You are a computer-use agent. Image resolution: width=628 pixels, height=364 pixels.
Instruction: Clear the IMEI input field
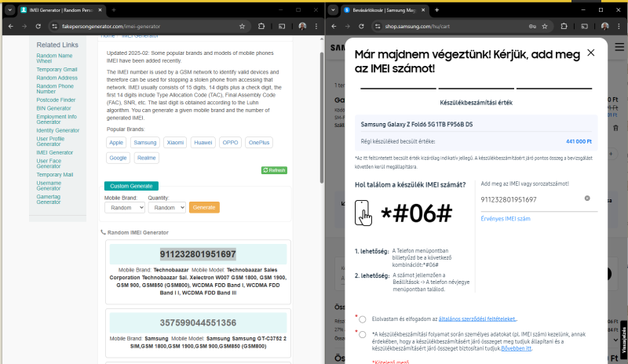587,198
